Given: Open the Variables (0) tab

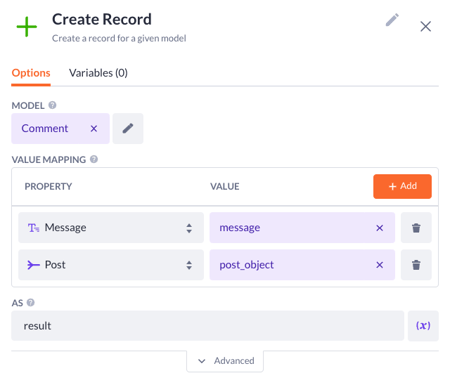Looking at the screenshot, I should click(98, 73).
